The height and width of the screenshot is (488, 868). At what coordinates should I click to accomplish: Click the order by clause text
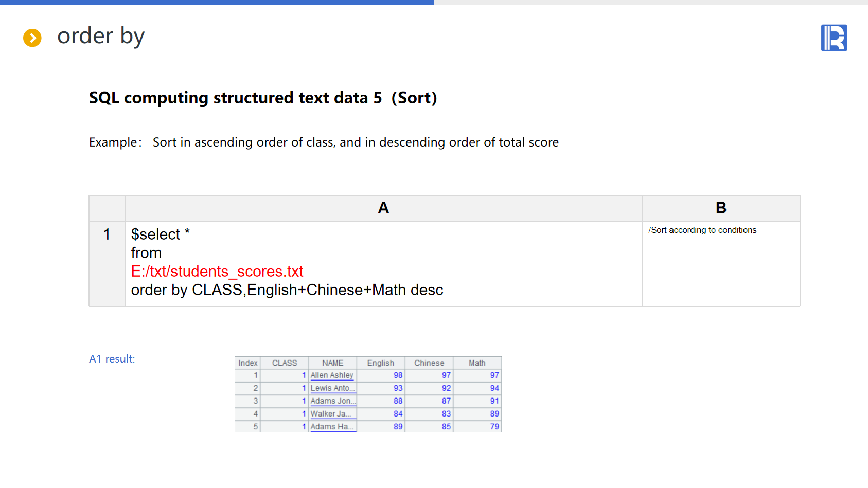point(287,290)
